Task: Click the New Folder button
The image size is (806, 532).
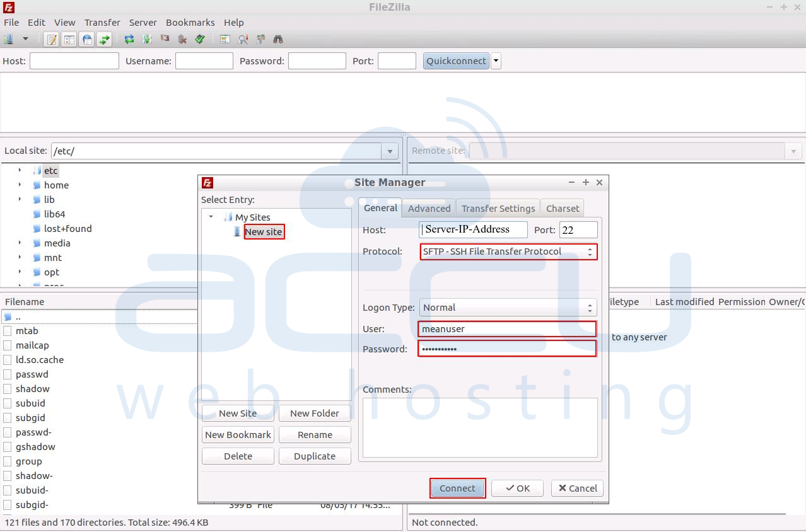Action: pos(315,413)
